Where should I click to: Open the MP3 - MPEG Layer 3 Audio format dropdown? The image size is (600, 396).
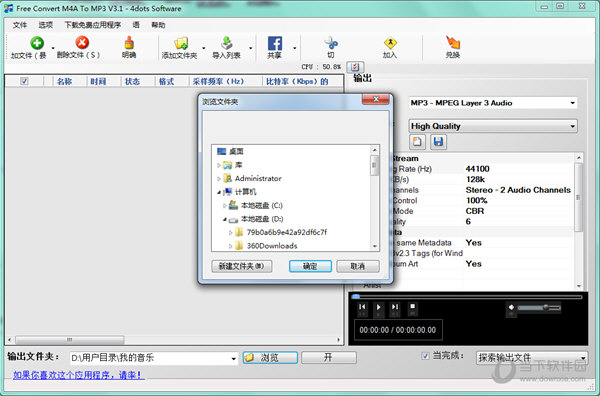pos(572,103)
